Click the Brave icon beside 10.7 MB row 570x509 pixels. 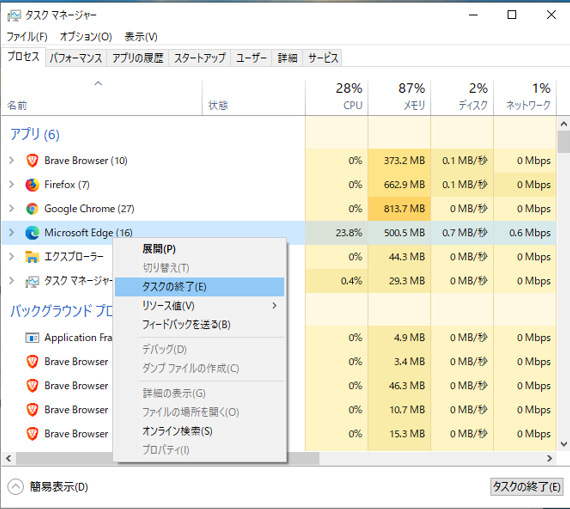tap(32, 410)
